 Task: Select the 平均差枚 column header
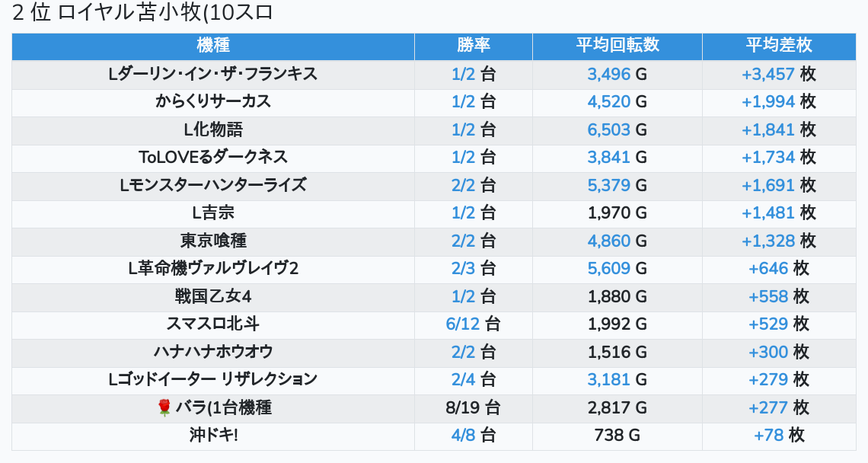coord(778,46)
